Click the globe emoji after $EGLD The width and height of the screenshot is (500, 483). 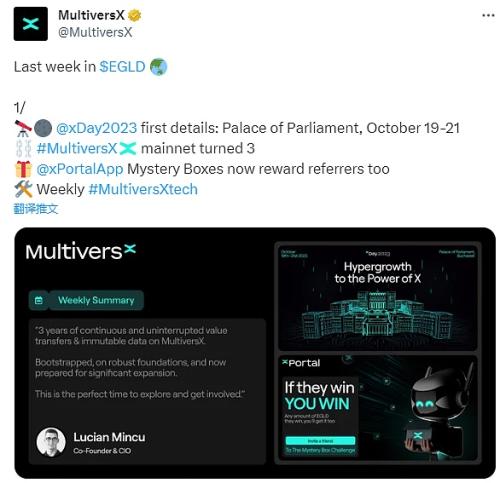tap(158, 67)
